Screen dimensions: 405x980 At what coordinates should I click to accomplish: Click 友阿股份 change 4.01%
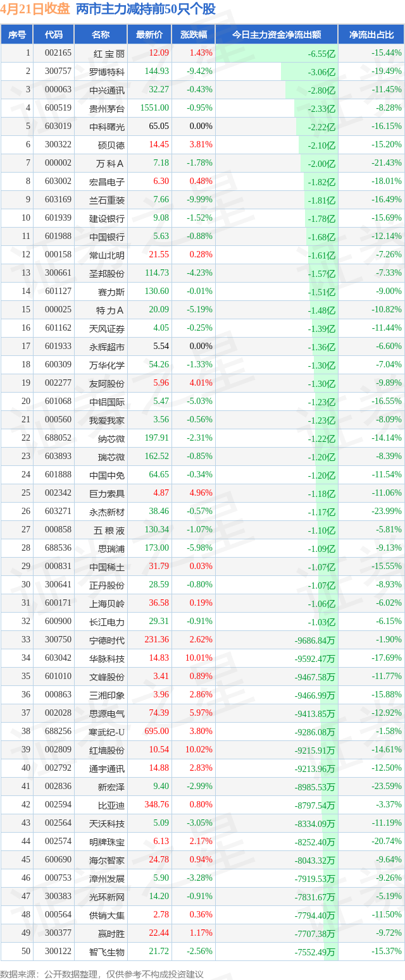click(202, 383)
